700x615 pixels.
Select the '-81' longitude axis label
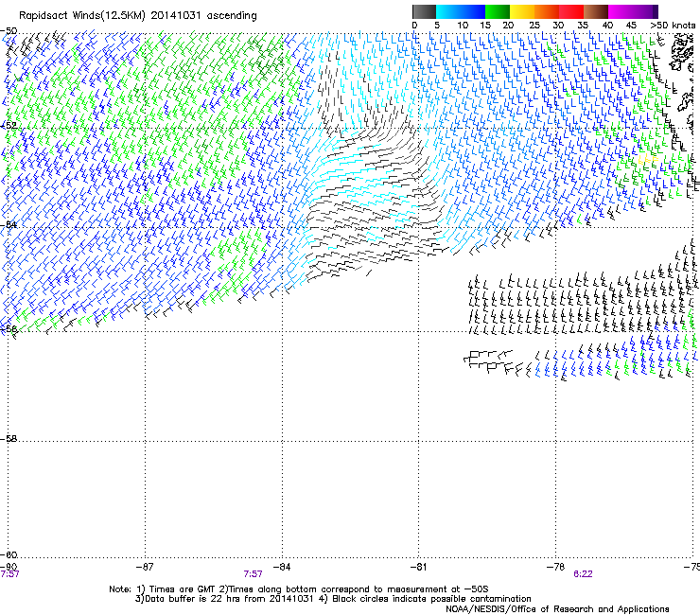point(418,567)
